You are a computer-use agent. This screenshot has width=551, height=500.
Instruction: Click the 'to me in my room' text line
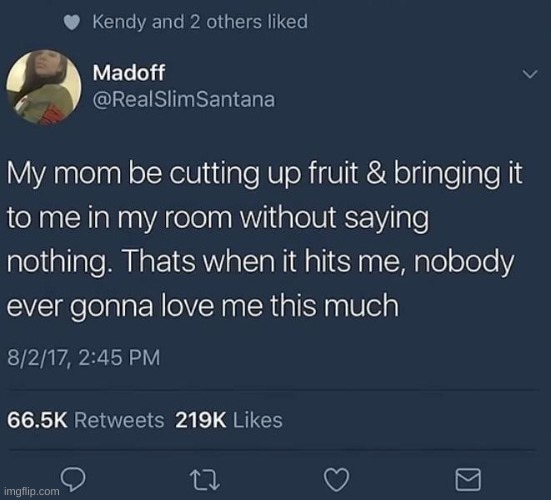coord(218,219)
